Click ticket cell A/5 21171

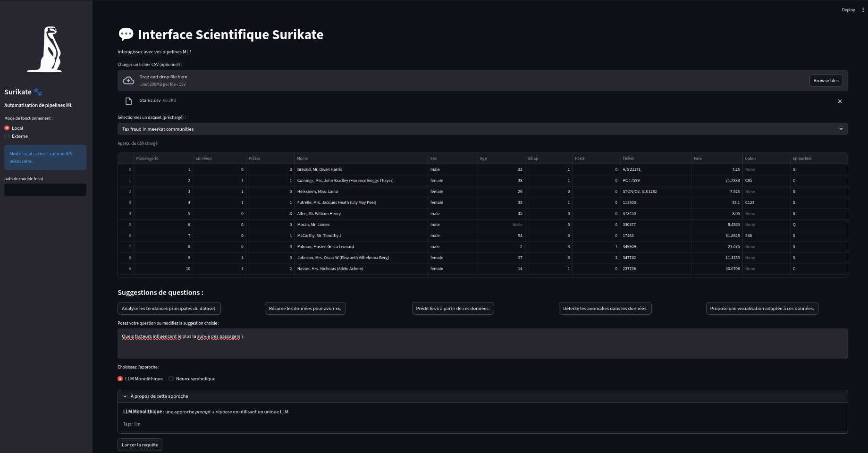click(x=656, y=169)
